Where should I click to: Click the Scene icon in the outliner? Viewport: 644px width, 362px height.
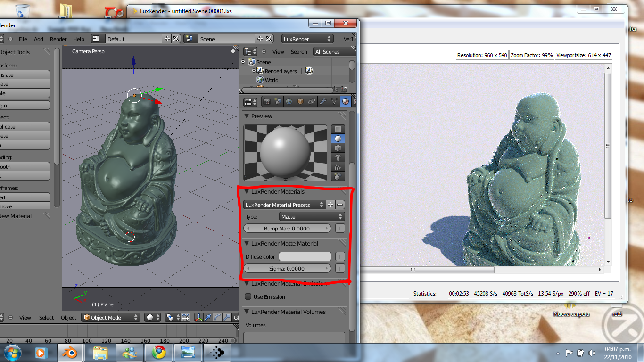pos(252,62)
